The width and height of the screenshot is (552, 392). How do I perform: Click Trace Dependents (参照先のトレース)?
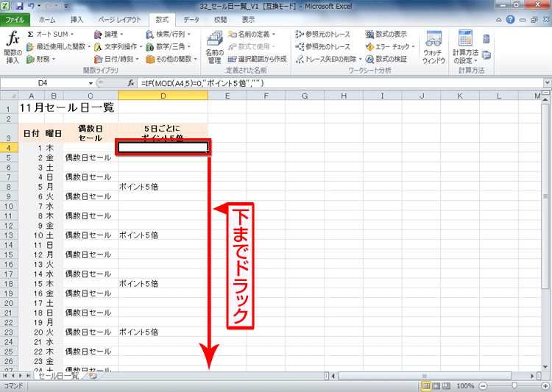click(x=323, y=46)
